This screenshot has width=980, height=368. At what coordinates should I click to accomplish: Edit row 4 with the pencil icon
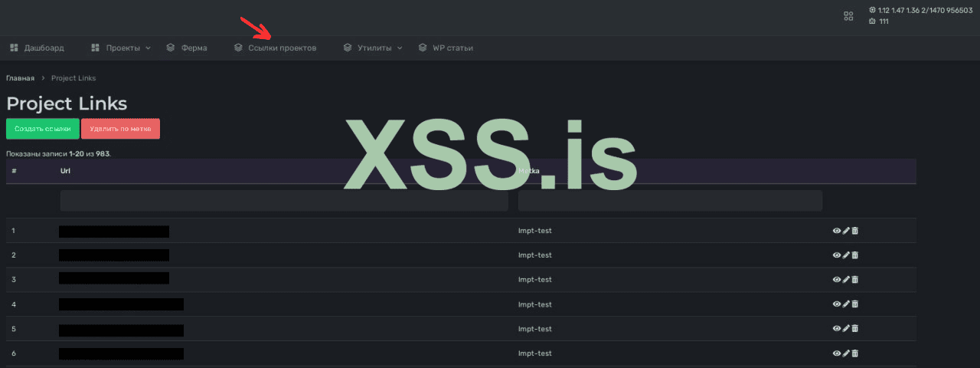pyautogui.click(x=846, y=304)
